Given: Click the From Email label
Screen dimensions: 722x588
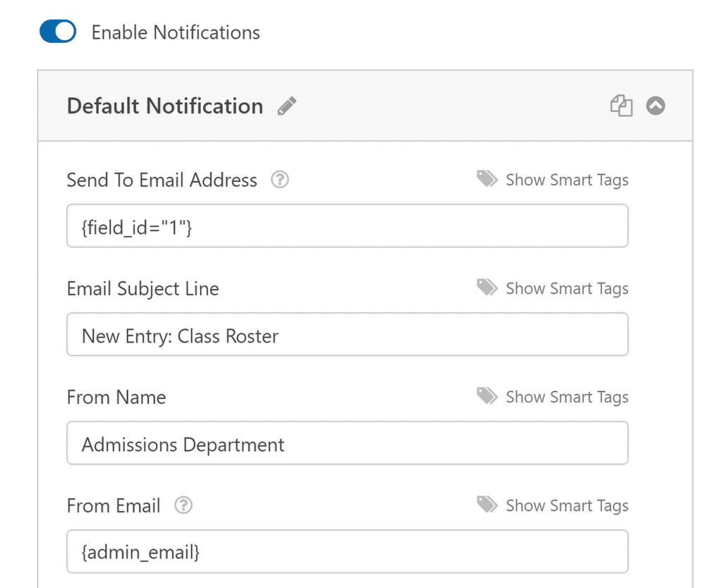Looking at the screenshot, I should pyautogui.click(x=114, y=506).
